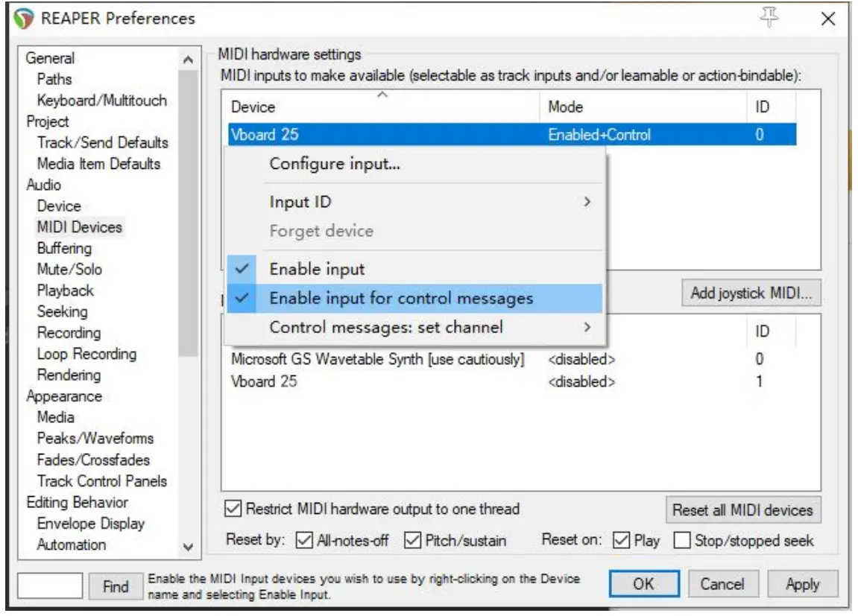Image resolution: width=858 pixels, height=616 pixels.
Task: Toggle the Enable input menu entry
Action: coord(317,269)
